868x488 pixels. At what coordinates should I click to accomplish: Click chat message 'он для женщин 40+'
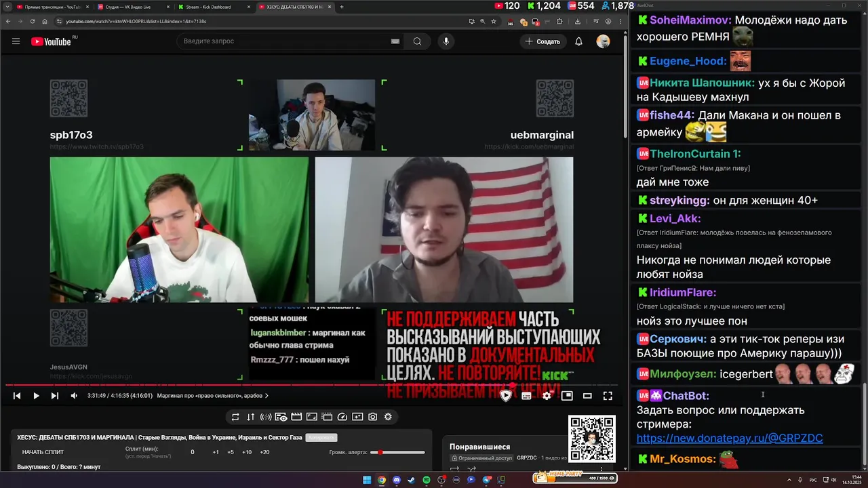[766, 201]
